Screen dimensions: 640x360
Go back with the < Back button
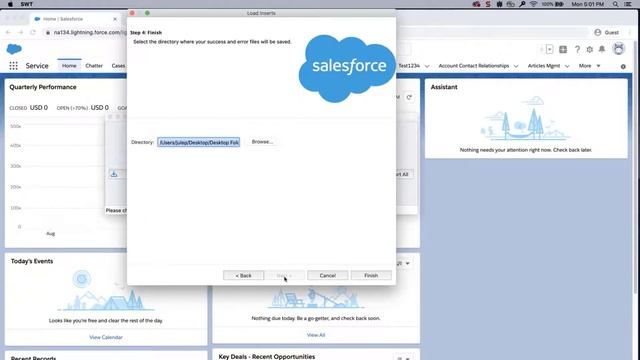(x=243, y=276)
